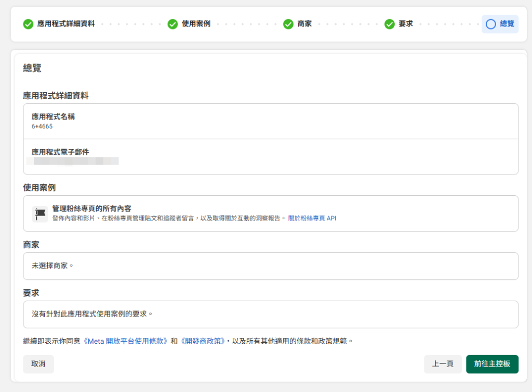The width and height of the screenshot is (532, 392).
Task: Go to the 使用案例 step
Action: [x=196, y=24]
